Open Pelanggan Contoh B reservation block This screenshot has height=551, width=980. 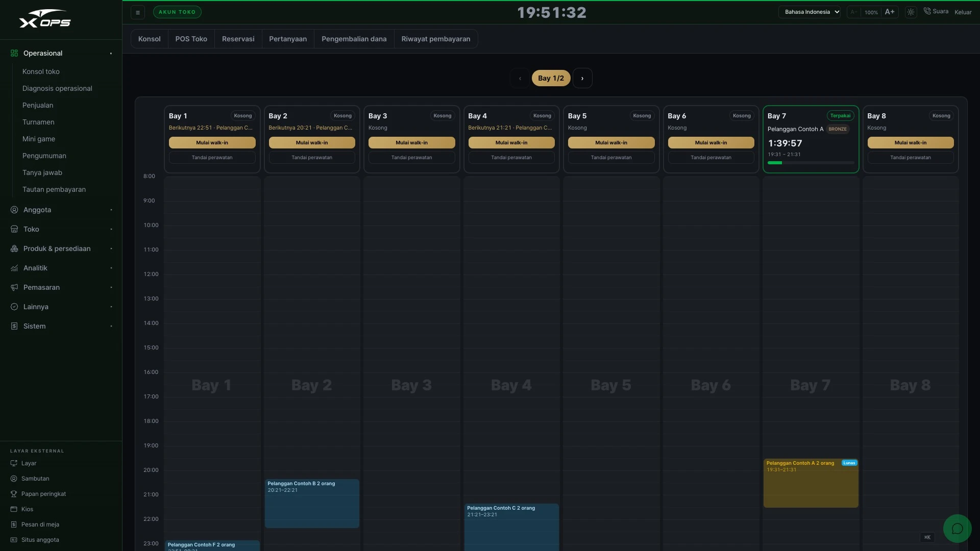[x=312, y=504]
